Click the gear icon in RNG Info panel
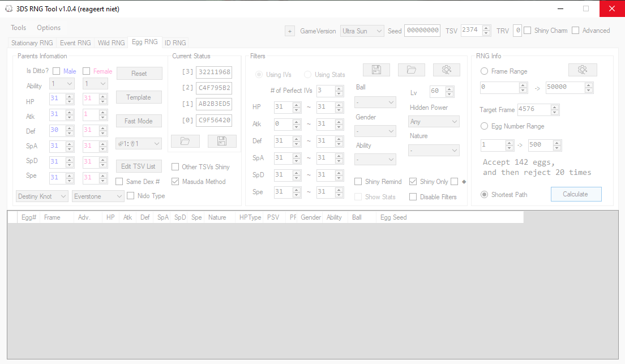This screenshot has height=364, width=625. pyautogui.click(x=582, y=70)
